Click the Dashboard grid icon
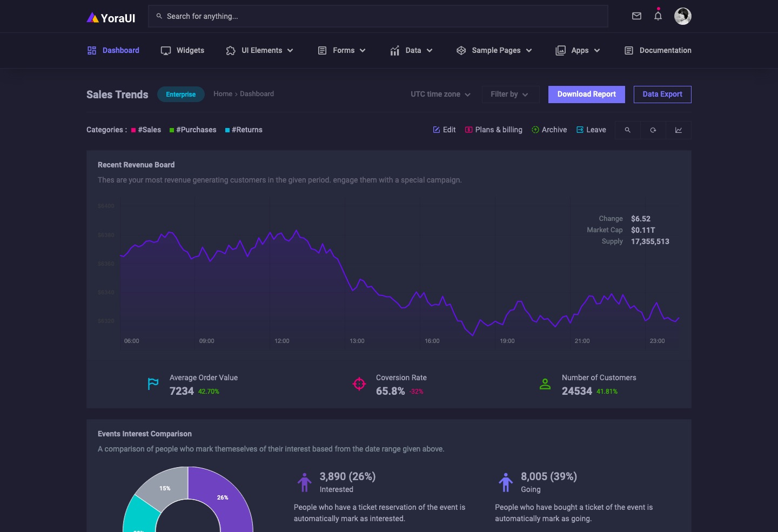The height and width of the screenshot is (532, 778). (92, 50)
